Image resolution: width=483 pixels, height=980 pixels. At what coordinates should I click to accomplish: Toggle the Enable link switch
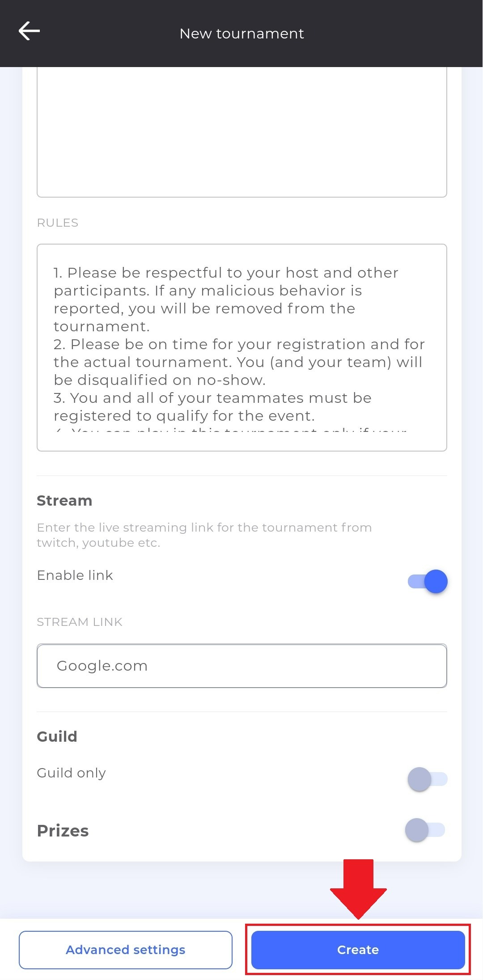click(428, 581)
